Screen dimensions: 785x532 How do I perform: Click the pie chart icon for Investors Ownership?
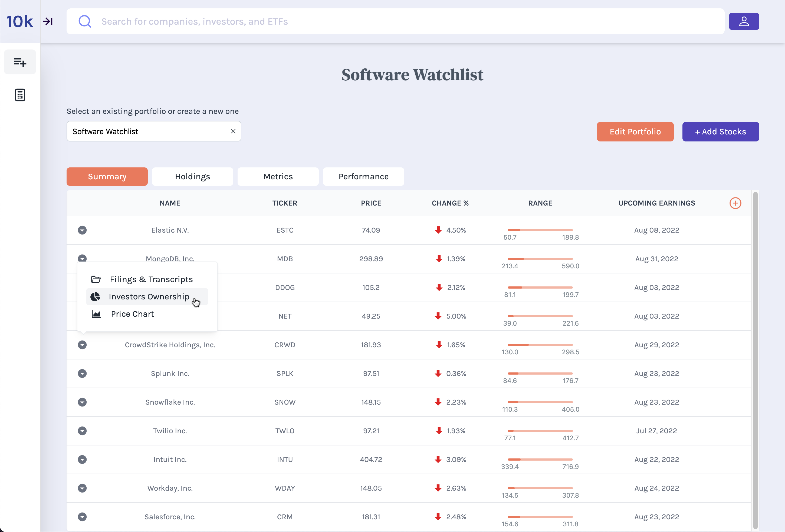[x=95, y=297]
